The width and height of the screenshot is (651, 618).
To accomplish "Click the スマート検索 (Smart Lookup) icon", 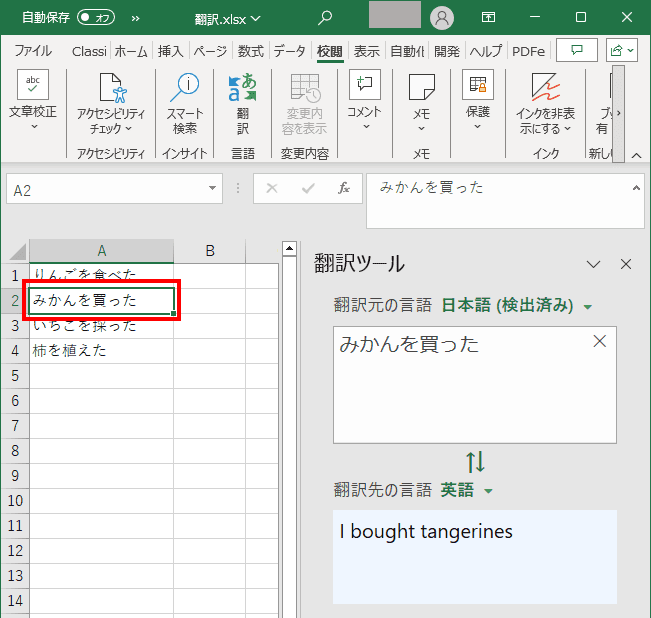I will click(x=185, y=88).
